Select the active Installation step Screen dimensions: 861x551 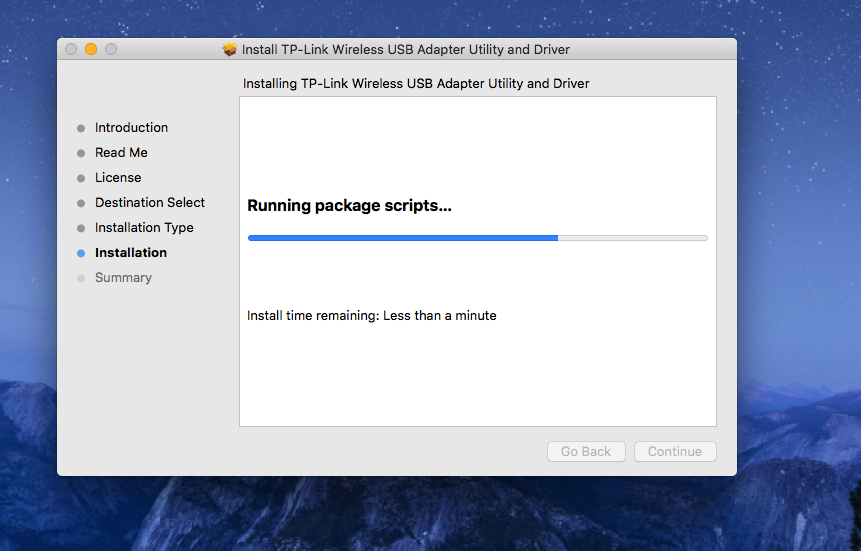point(131,253)
